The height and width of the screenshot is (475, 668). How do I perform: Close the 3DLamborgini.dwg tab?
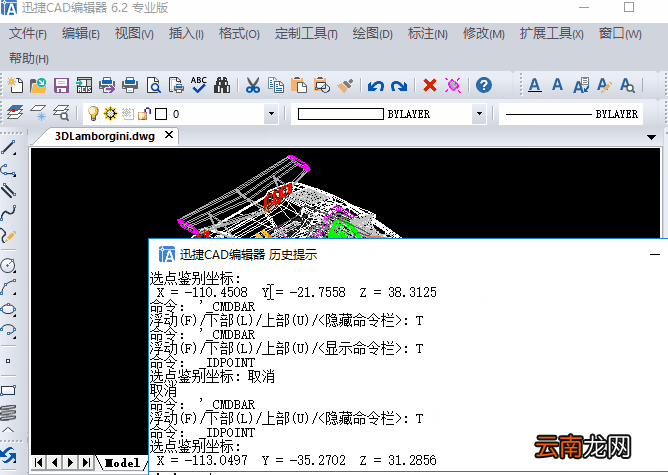click(169, 135)
